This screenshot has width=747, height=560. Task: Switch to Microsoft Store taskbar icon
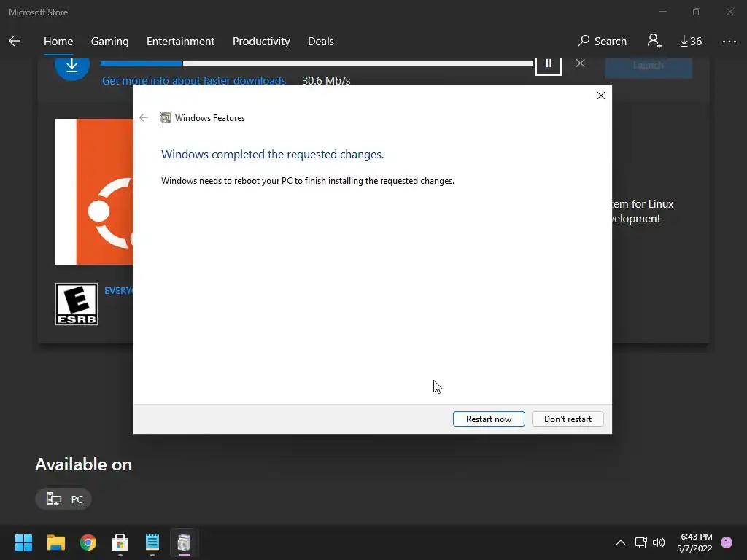(120, 542)
